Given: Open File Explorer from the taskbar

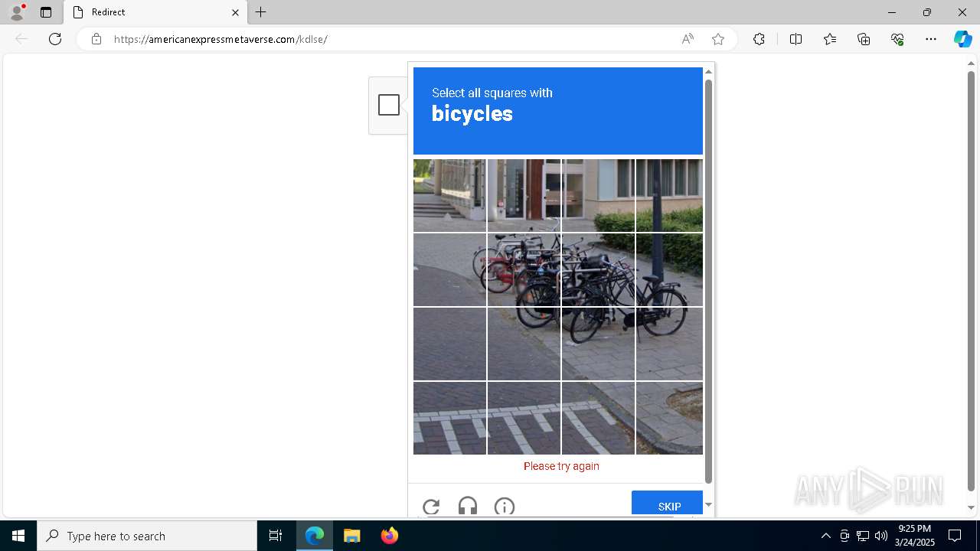Looking at the screenshot, I should [351, 536].
